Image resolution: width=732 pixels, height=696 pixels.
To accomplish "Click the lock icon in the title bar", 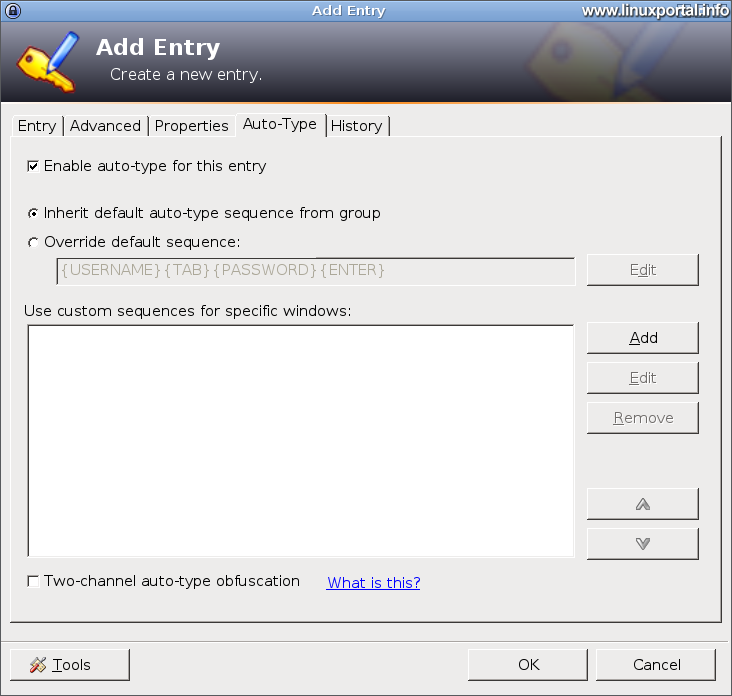I will pos(13,10).
